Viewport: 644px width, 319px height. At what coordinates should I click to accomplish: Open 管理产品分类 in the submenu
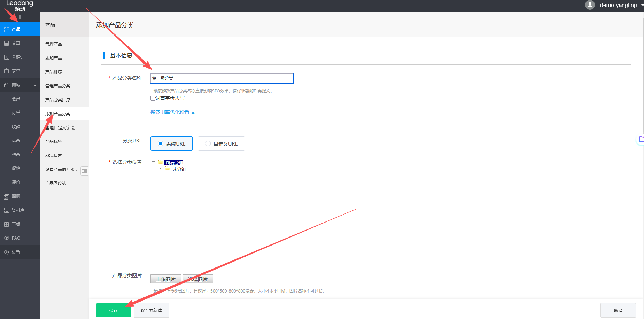point(58,86)
